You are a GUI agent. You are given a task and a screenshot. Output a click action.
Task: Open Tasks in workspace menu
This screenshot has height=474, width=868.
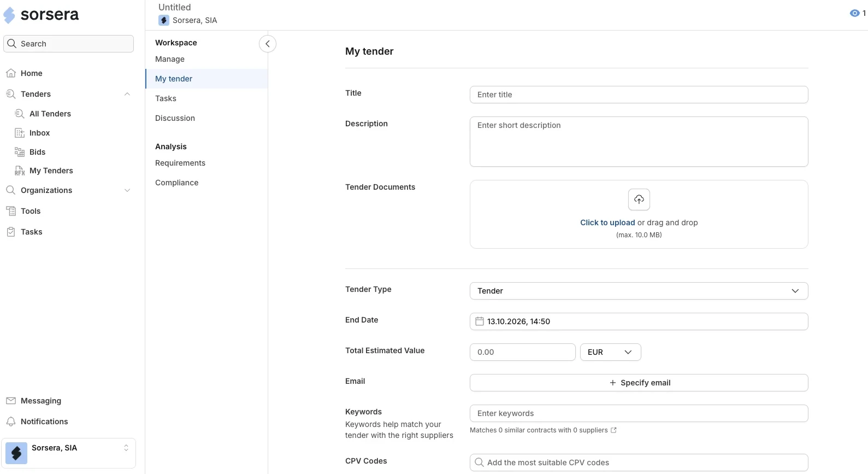pos(166,98)
